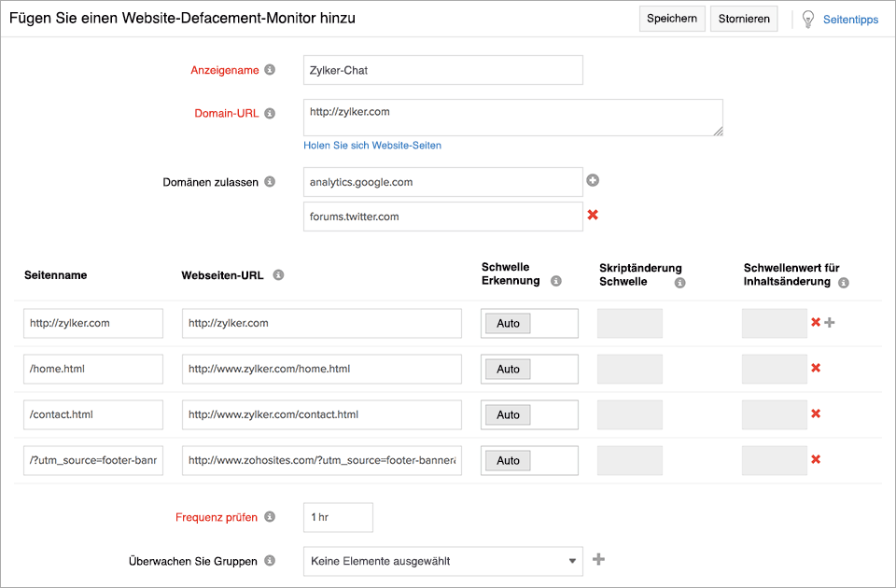Click info icon next to Frequenz prüfen
The width and height of the screenshot is (896, 588).
pos(270,517)
